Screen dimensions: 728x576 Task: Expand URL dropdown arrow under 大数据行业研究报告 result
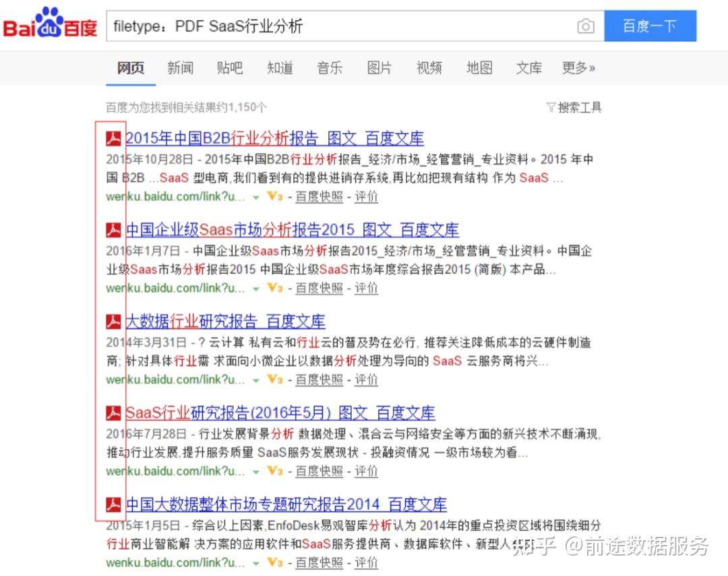coord(255,380)
